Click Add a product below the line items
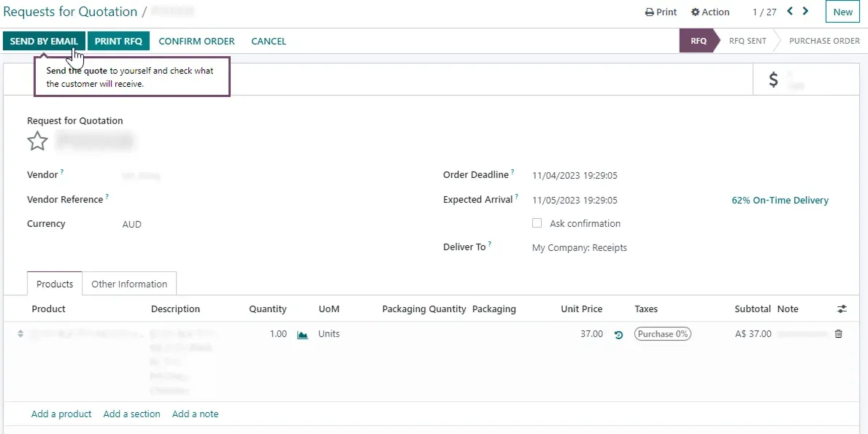 (61, 414)
